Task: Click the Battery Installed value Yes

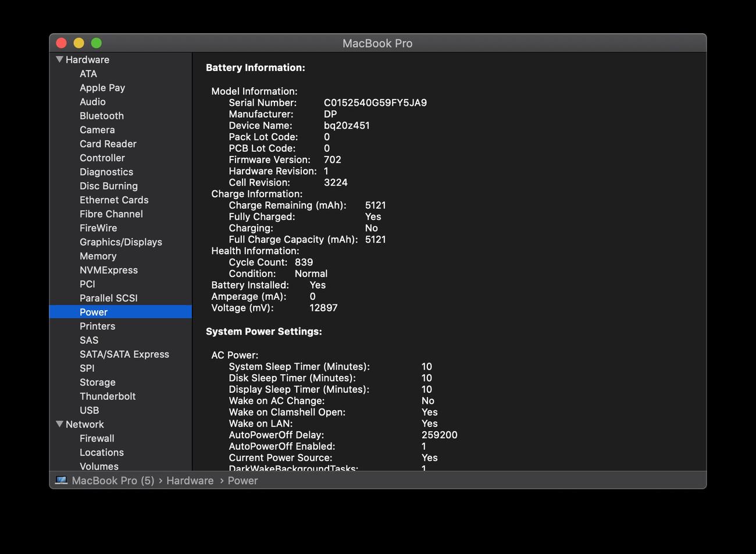Action: pos(318,285)
